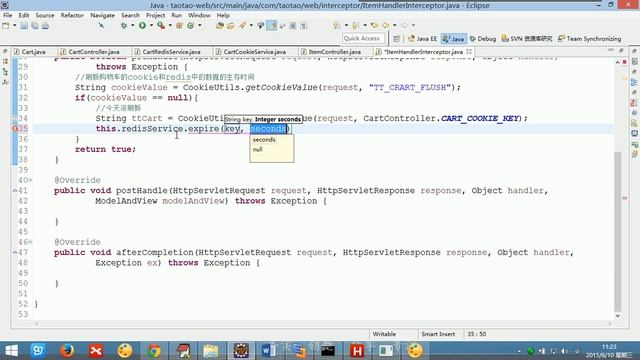Open the New Class dropdown arrow
Viewport: 640px width, 360px height.
tap(200, 25)
